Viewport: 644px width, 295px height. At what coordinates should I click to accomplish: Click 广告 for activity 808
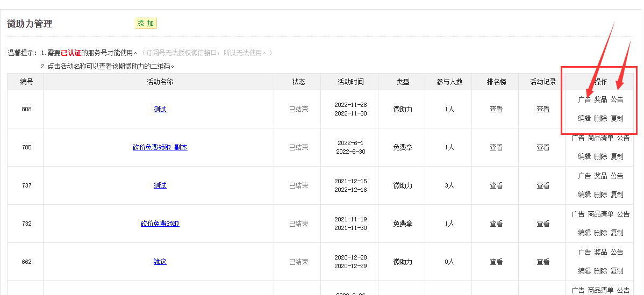click(584, 99)
